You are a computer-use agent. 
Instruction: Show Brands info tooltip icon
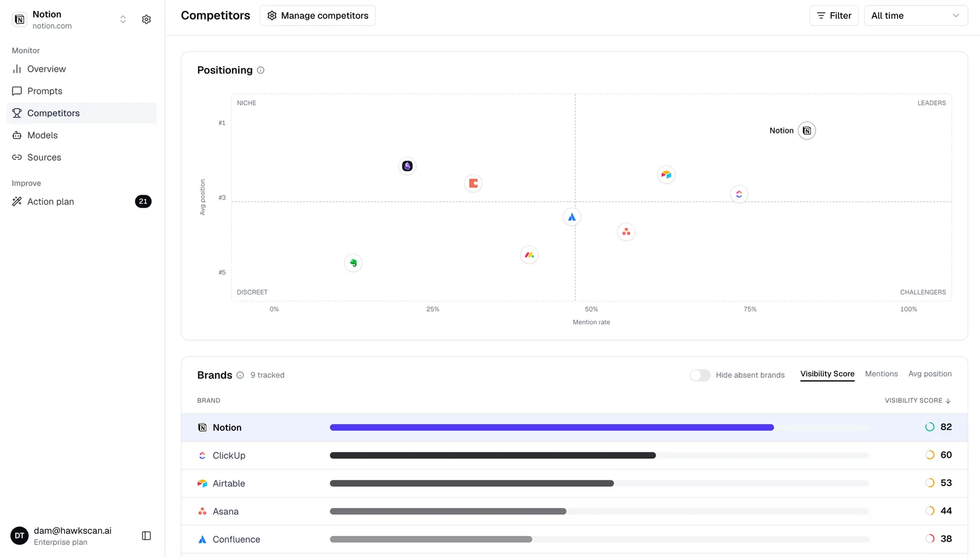[240, 375]
